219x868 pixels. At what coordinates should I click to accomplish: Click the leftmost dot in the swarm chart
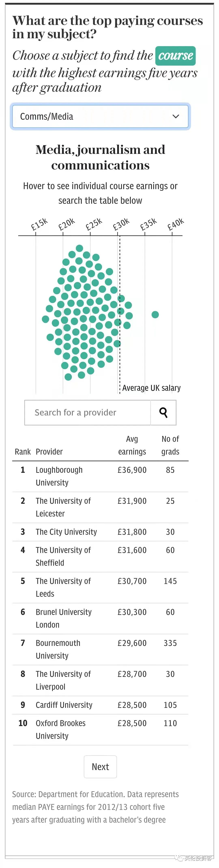pyautogui.click(x=46, y=319)
